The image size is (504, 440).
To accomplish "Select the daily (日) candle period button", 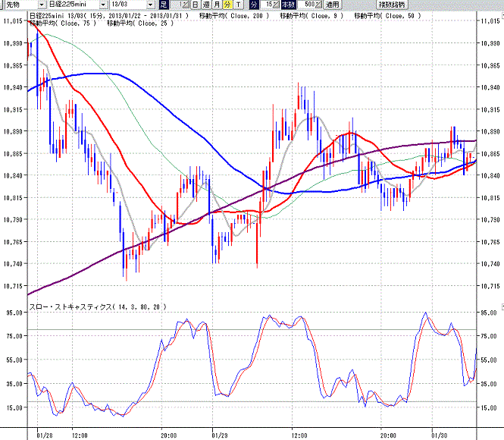I will pos(195,5).
